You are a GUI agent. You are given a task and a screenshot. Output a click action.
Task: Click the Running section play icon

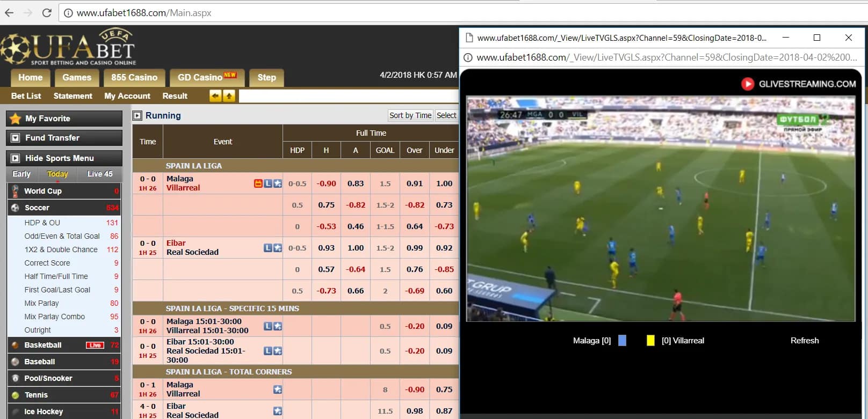pos(138,115)
